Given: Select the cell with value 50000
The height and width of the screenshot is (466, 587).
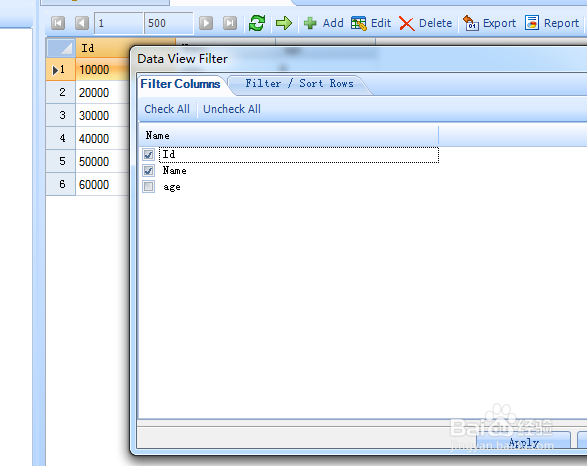Looking at the screenshot, I should pyautogui.click(x=103, y=161).
